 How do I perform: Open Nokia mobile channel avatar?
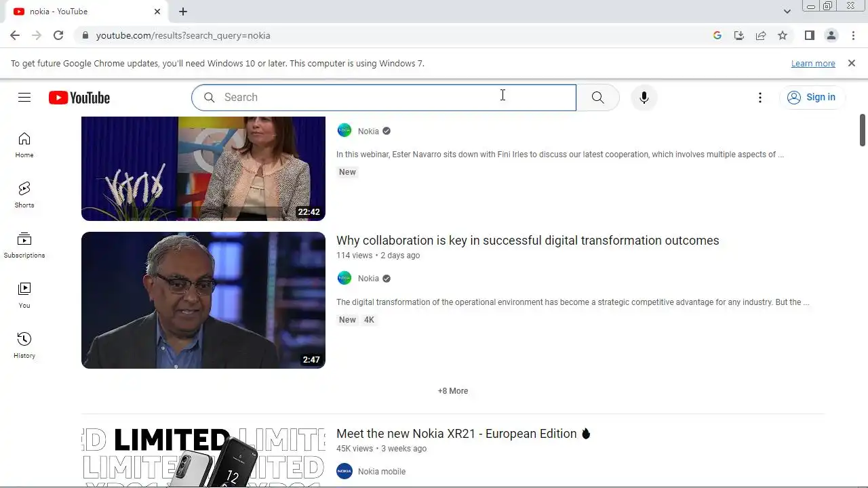(x=344, y=471)
